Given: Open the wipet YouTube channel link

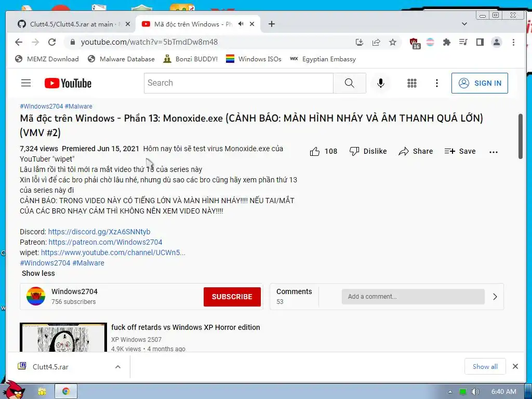Looking at the screenshot, I should (x=113, y=253).
